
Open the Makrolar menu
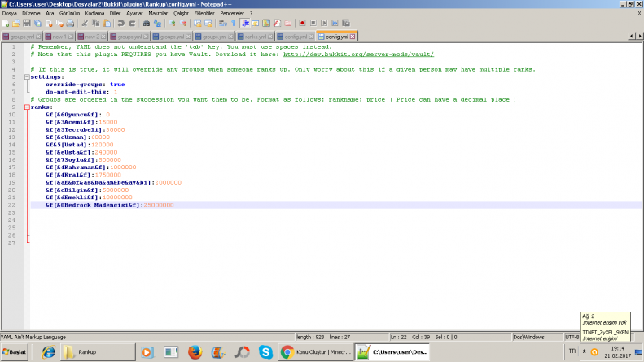[x=158, y=13]
